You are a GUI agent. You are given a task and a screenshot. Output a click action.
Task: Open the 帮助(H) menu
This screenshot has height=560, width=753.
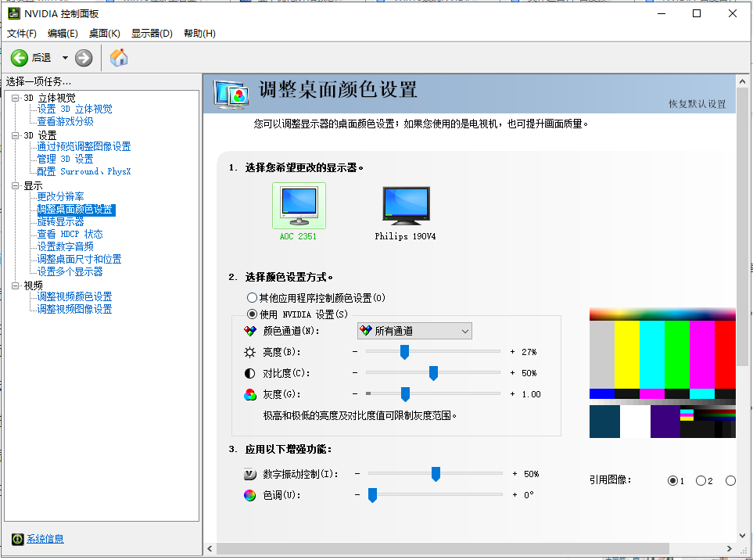tap(200, 33)
